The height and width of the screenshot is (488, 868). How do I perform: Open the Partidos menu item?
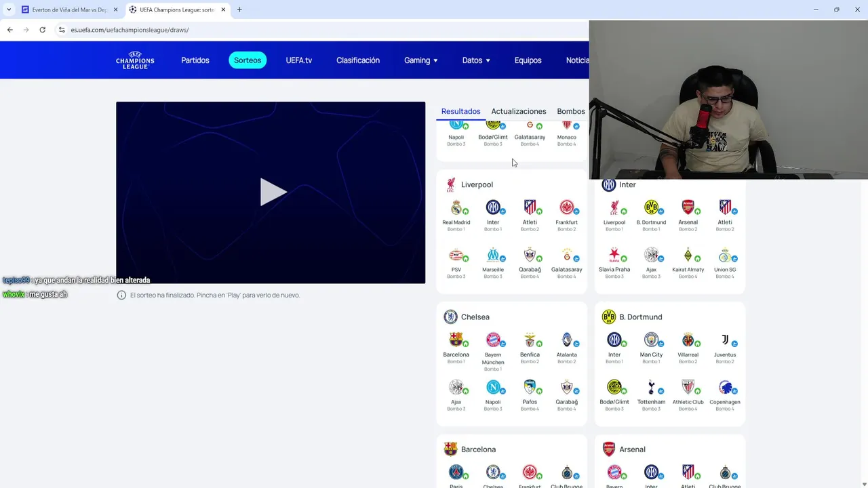tap(195, 60)
